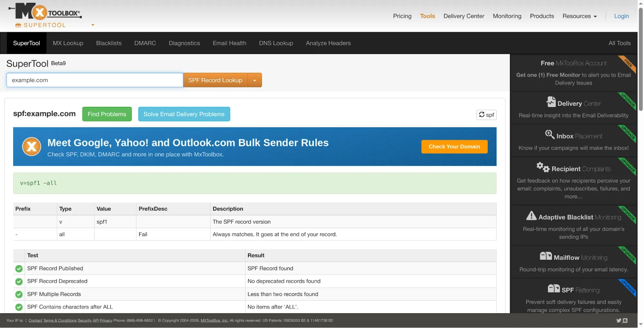Viewport: 644px width, 328px height.
Task: Switch to the MX Lookup tab
Action: tap(68, 43)
